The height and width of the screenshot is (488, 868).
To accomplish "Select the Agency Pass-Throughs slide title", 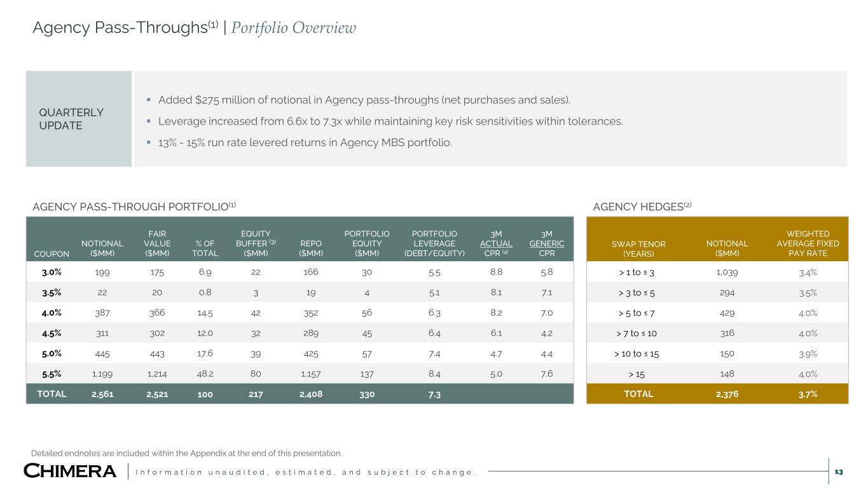I will click(x=125, y=27).
